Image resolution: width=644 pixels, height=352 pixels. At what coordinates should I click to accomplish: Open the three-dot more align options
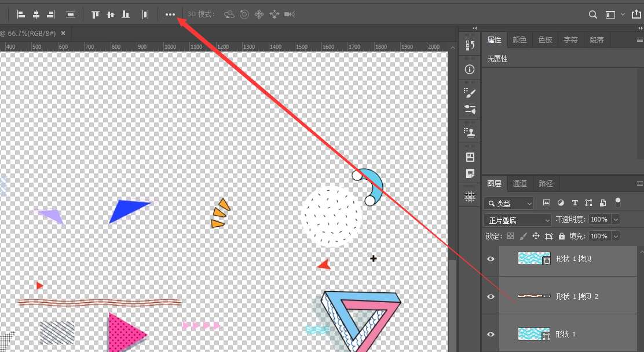(170, 14)
